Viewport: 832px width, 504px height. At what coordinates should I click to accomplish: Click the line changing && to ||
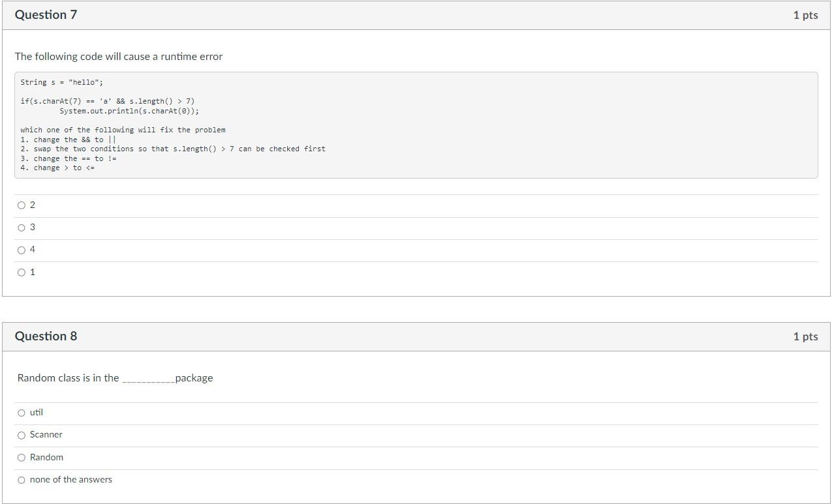click(68, 139)
